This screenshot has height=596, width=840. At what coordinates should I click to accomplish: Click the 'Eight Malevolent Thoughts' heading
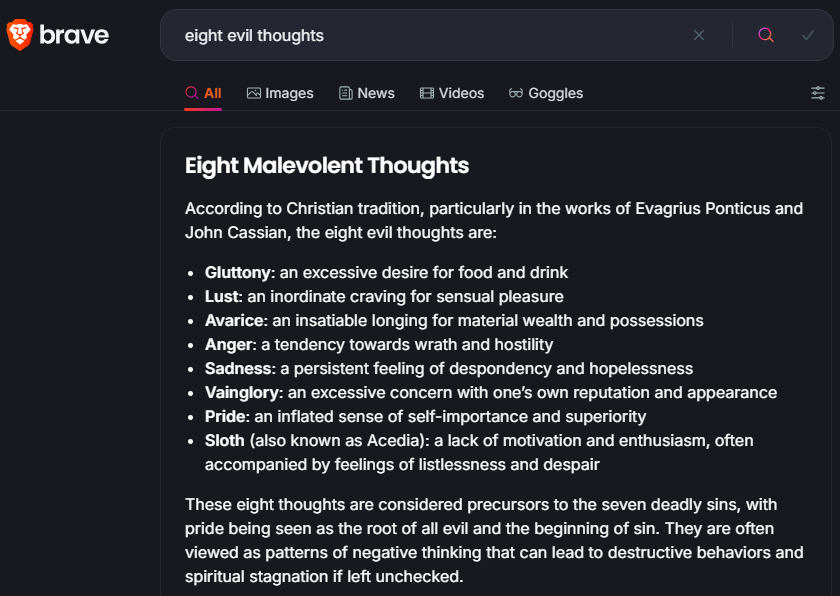pyautogui.click(x=327, y=165)
